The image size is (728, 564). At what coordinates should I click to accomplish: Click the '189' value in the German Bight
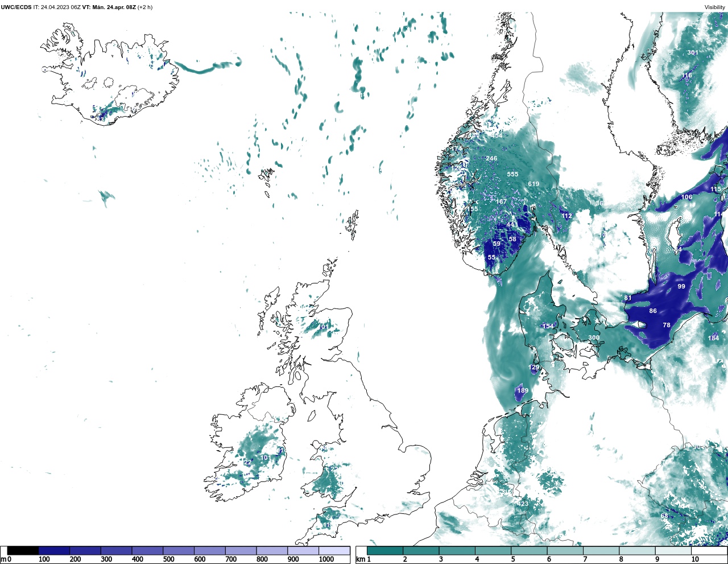pyautogui.click(x=523, y=391)
